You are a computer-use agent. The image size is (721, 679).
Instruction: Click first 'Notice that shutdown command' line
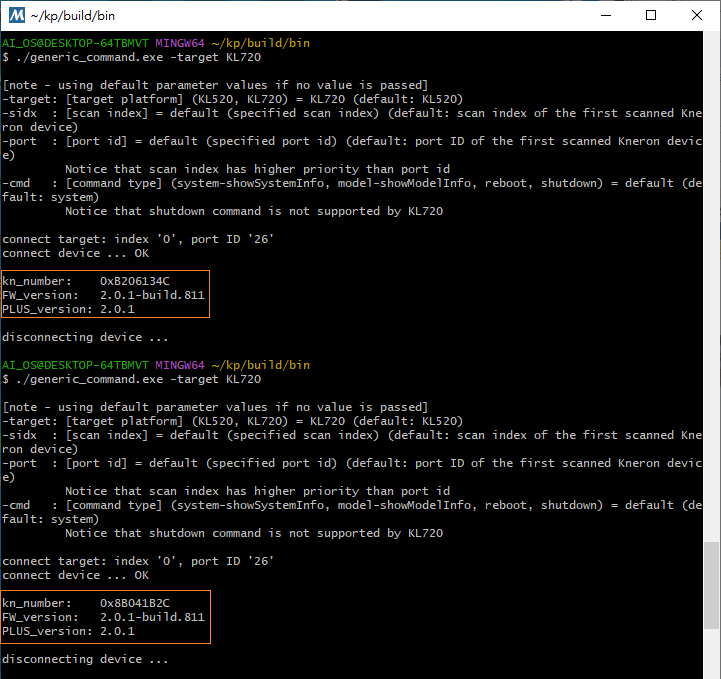click(x=254, y=211)
